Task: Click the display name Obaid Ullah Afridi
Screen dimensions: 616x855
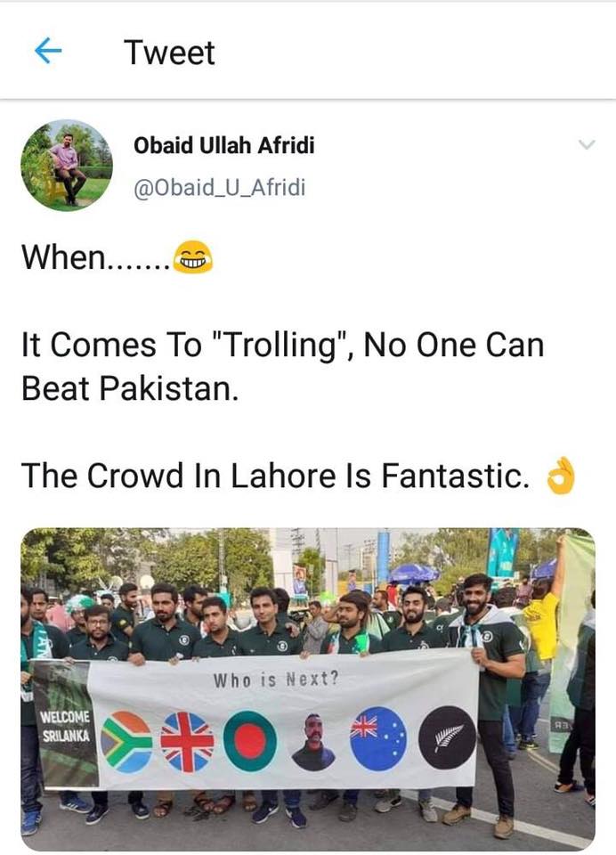Action: [x=223, y=145]
